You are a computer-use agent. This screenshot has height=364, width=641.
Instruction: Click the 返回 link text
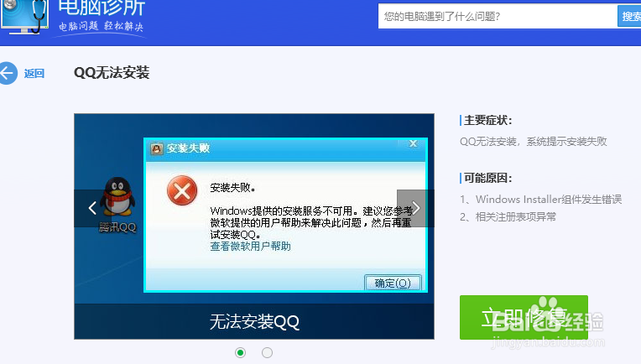pos(34,74)
